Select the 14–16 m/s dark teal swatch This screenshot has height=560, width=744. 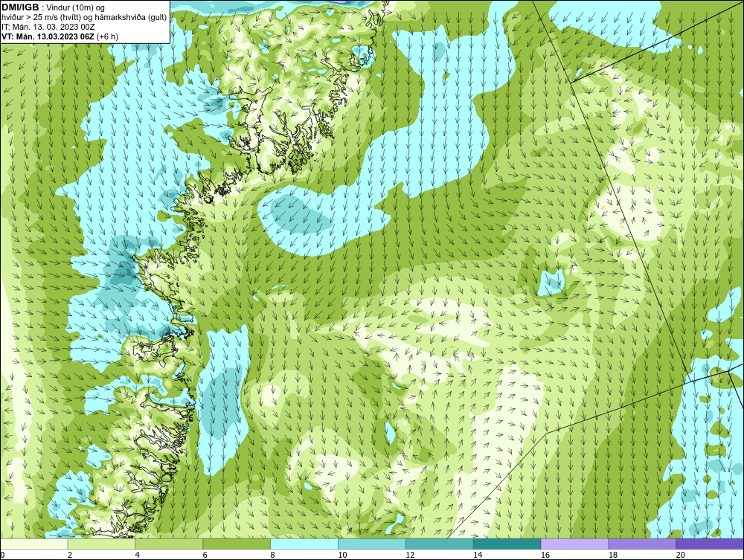pyautogui.click(x=507, y=544)
